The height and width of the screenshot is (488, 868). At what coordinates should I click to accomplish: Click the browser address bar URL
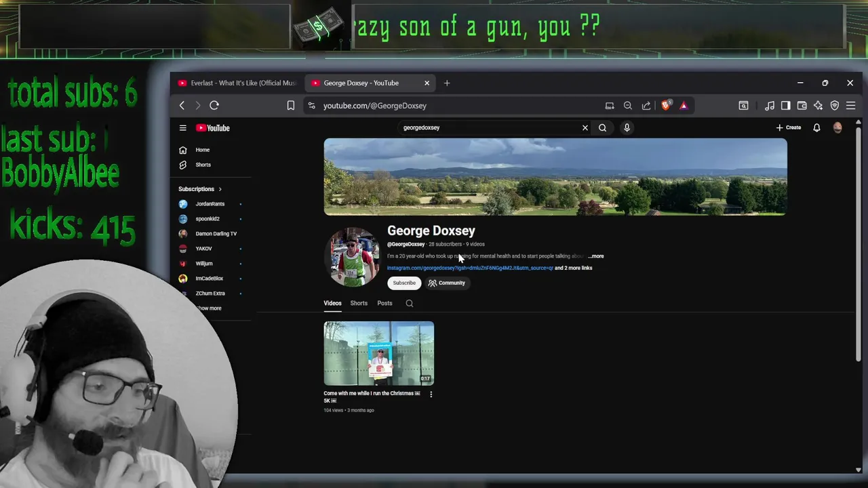[x=375, y=106]
